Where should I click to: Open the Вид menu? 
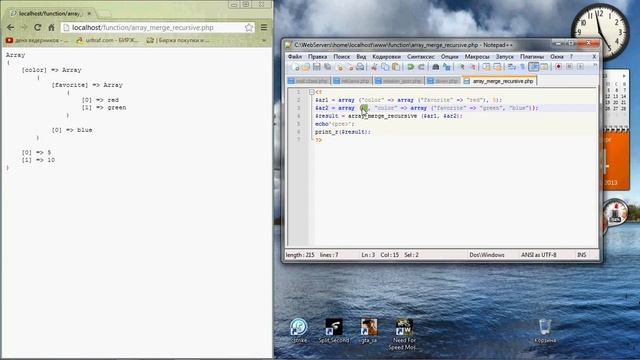[x=361, y=57]
